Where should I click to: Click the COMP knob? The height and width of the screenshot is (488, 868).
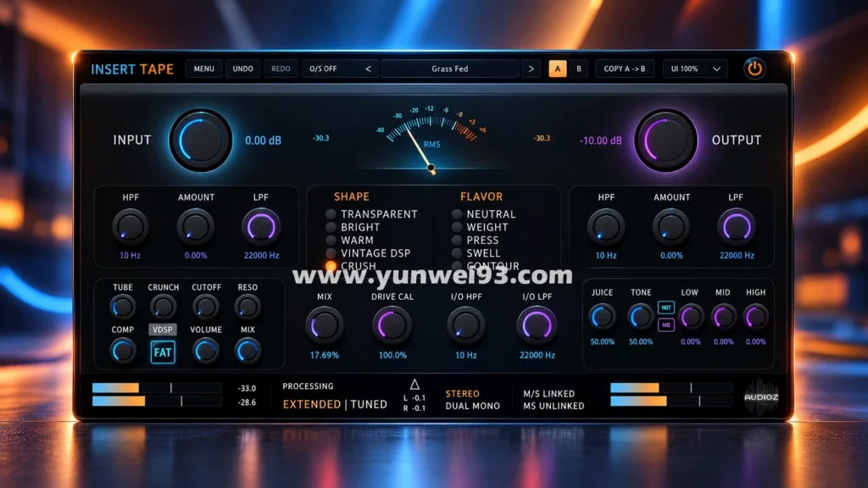click(122, 350)
